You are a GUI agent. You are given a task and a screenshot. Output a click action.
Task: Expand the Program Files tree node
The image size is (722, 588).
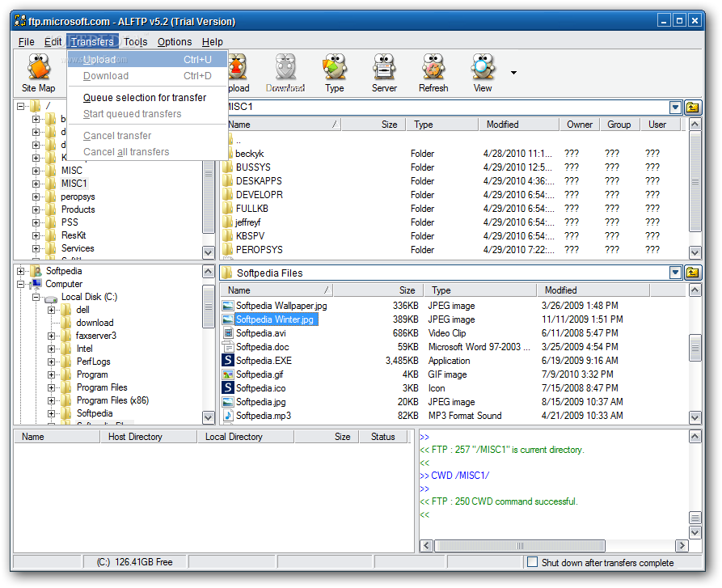coord(51,387)
